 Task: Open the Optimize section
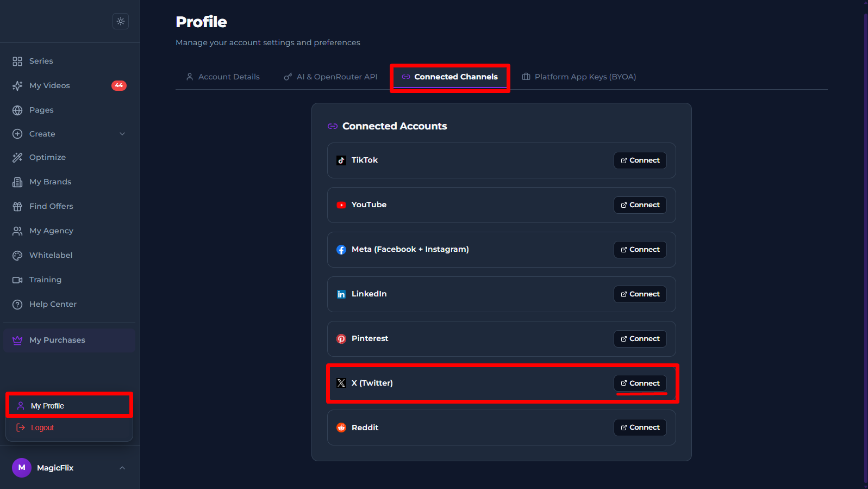[x=70, y=157]
